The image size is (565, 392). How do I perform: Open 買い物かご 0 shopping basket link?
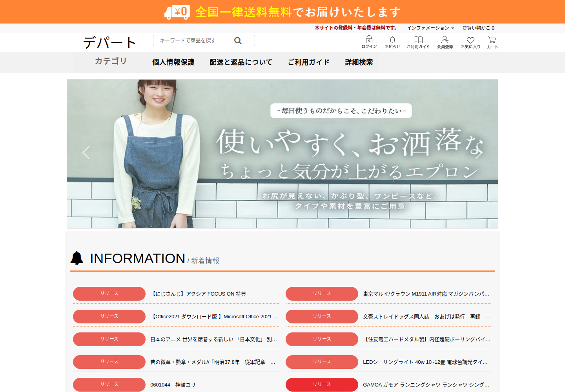click(x=478, y=28)
